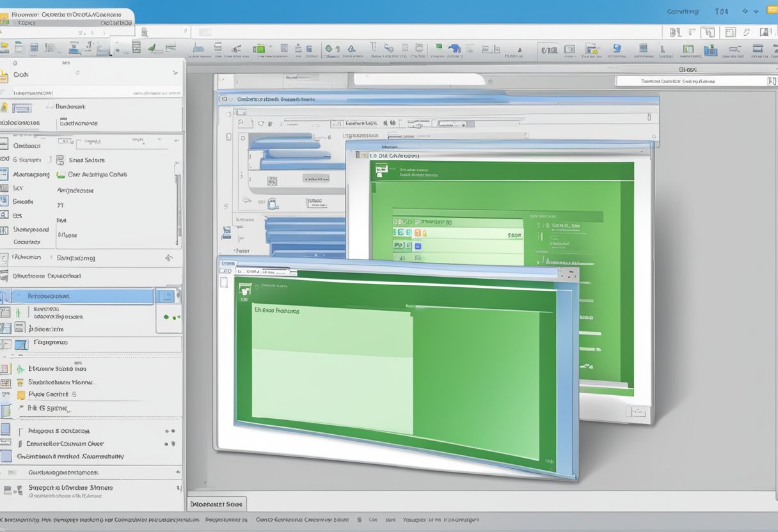
Task: Click the Document Save button on the status bar
Action: (216, 504)
